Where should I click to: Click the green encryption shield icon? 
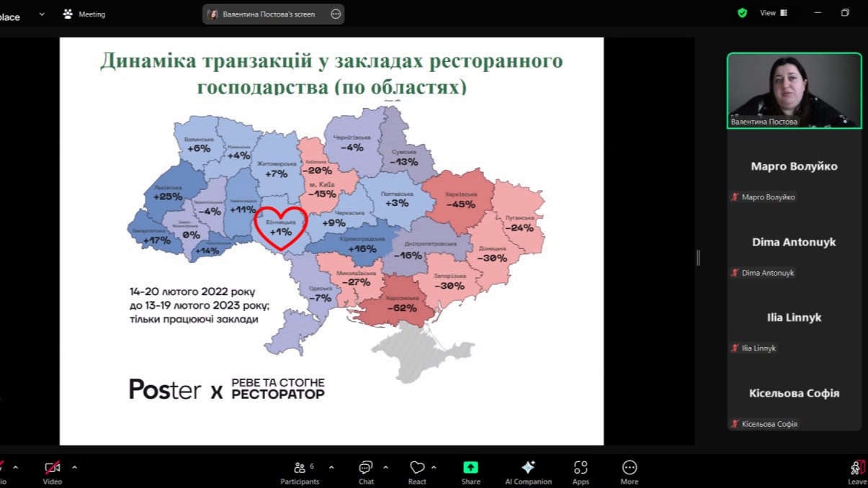(x=742, y=13)
